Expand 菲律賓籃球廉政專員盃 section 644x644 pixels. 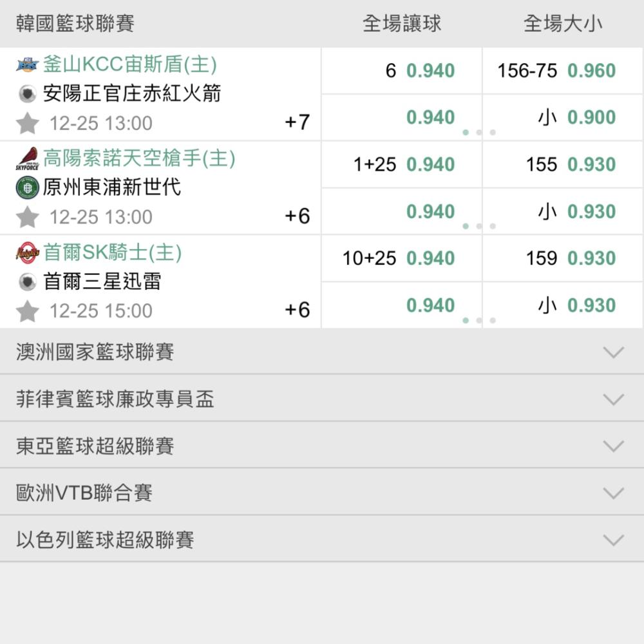[322, 399]
